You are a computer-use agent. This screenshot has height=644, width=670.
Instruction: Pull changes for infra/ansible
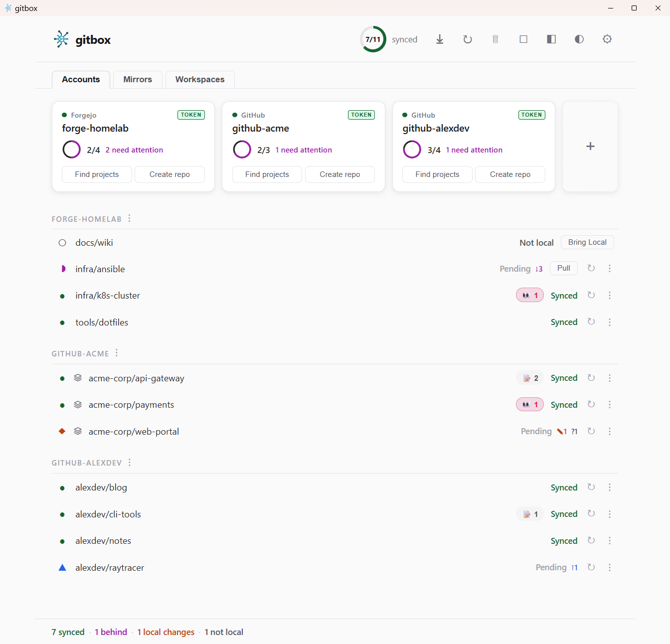point(564,268)
